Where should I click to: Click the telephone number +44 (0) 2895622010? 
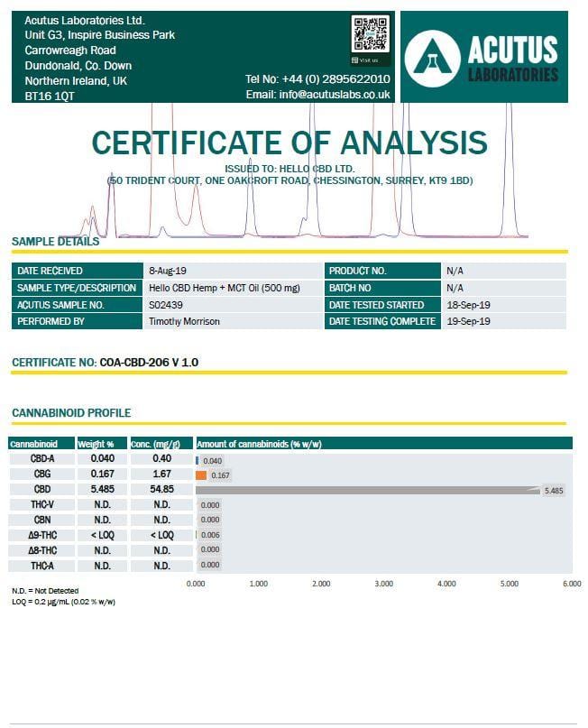pyautogui.click(x=336, y=78)
